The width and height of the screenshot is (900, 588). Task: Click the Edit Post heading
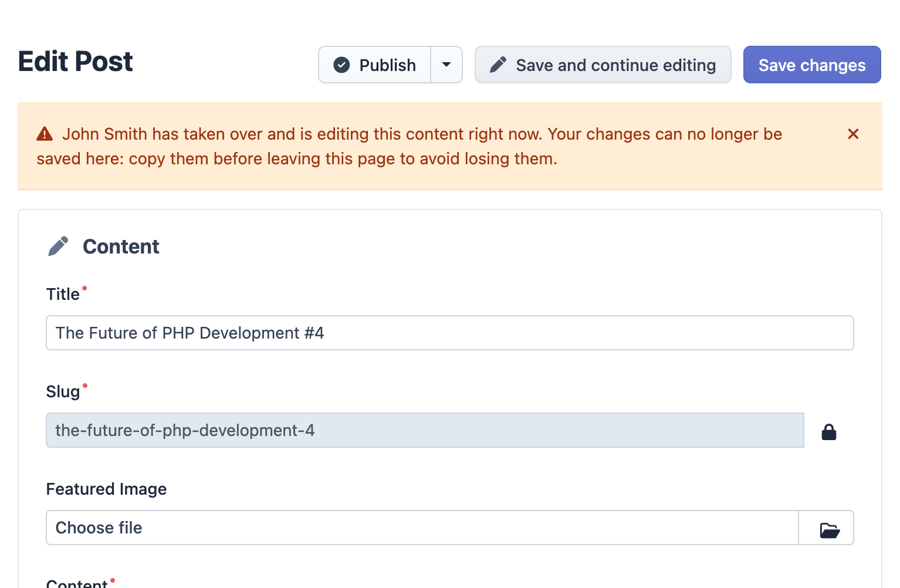76,62
